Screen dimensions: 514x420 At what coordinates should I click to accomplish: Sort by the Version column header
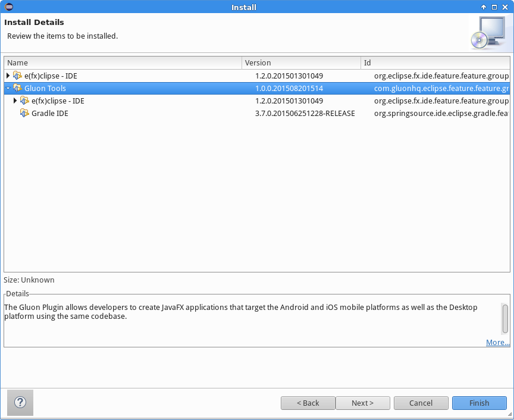[x=301, y=62]
